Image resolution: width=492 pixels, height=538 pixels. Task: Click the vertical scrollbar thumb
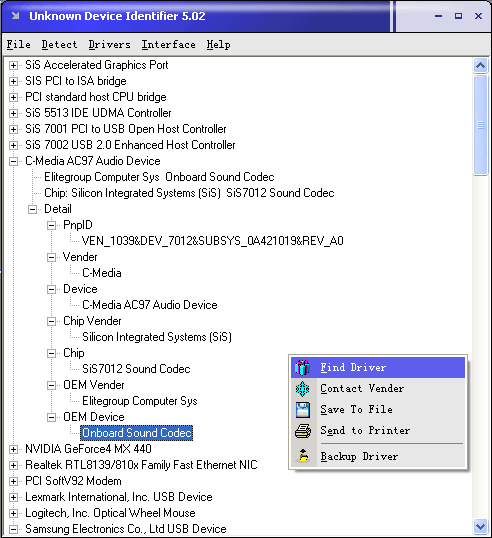pyautogui.click(x=480, y=125)
